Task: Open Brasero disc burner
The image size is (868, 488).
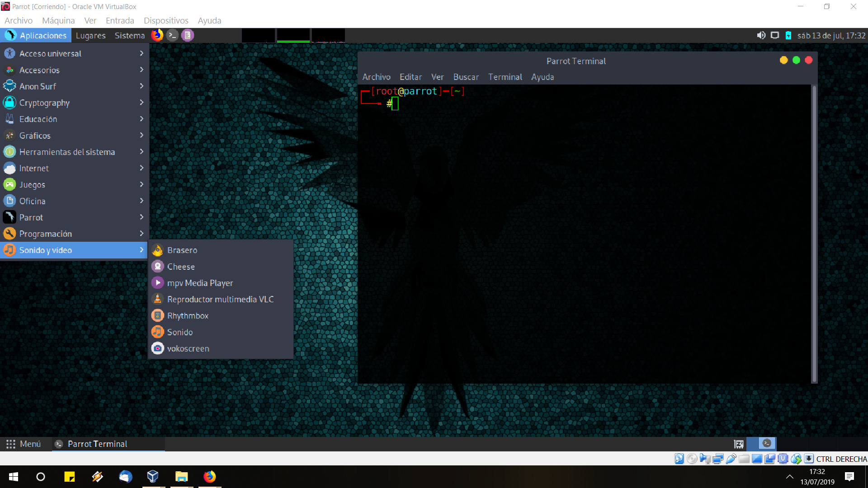Action: tap(221, 250)
